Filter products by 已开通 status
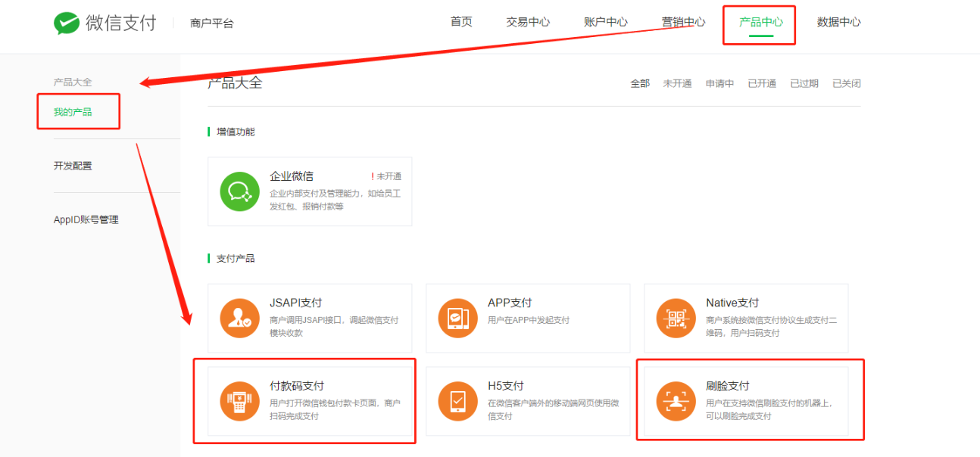This screenshot has height=457, width=980. coord(762,84)
